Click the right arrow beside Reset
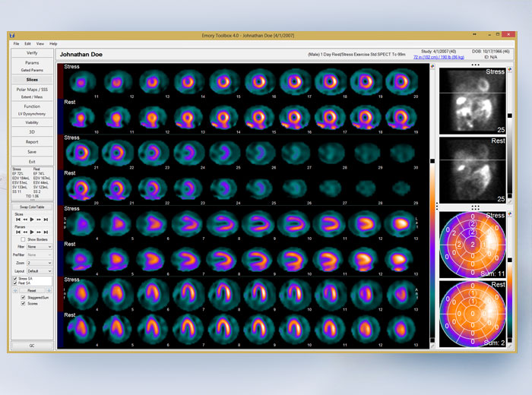The height and width of the screenshot is (395, 532). [x=49, y=290]
